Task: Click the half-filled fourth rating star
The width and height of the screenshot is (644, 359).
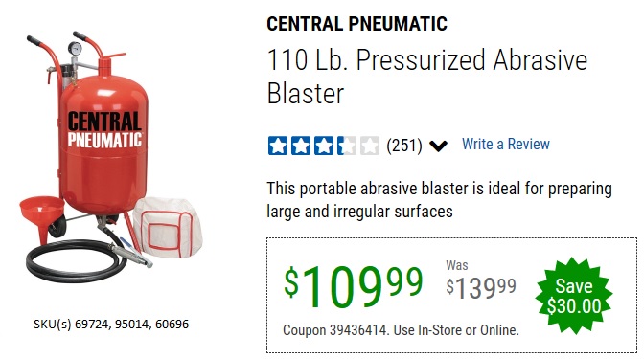Action: pos(347,146)
